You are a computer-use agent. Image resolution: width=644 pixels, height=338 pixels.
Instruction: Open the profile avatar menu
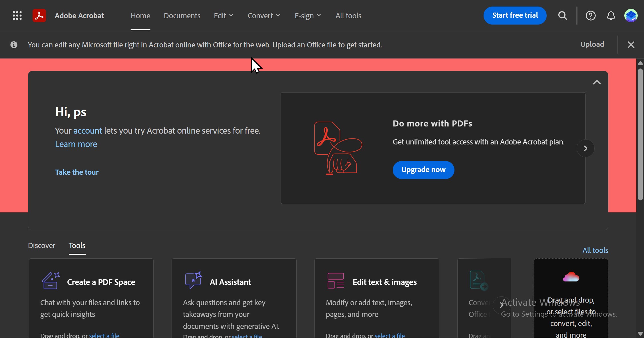631,15
